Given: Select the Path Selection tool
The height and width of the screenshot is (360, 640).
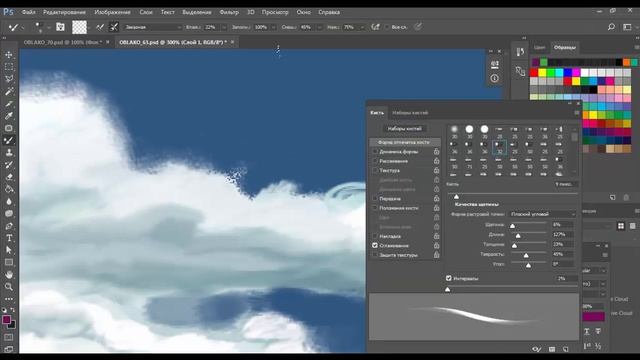Looking at the screenshot, I should [9, 250].
